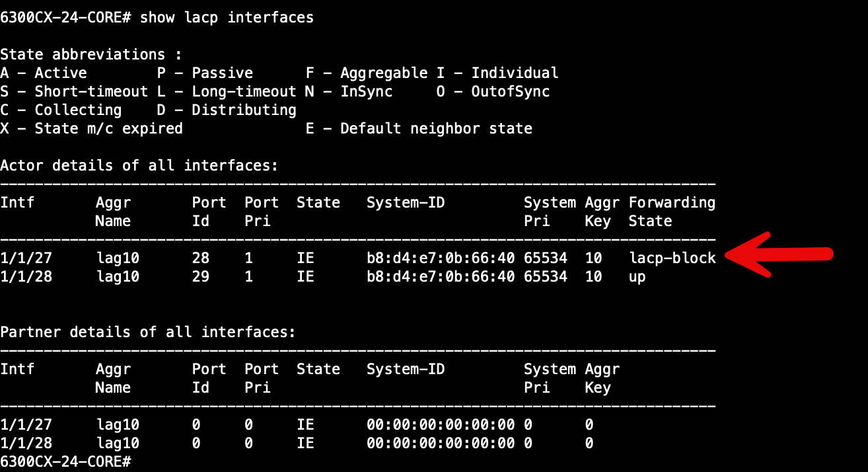Click the 'Forwarding State' column header
The image size is (868, 472).
[x=672, y=212]
